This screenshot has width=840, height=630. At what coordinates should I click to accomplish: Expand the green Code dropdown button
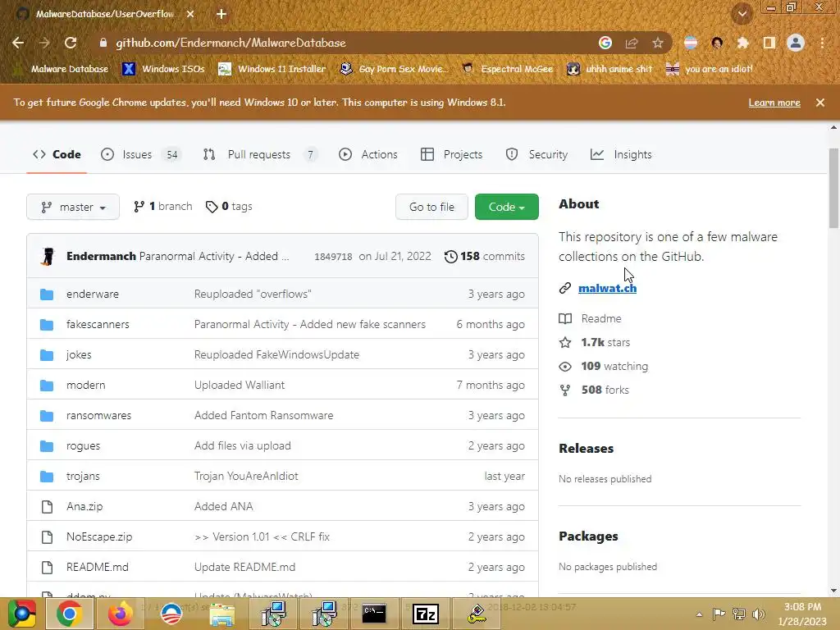pyautogui.click(x=506, y=207)
